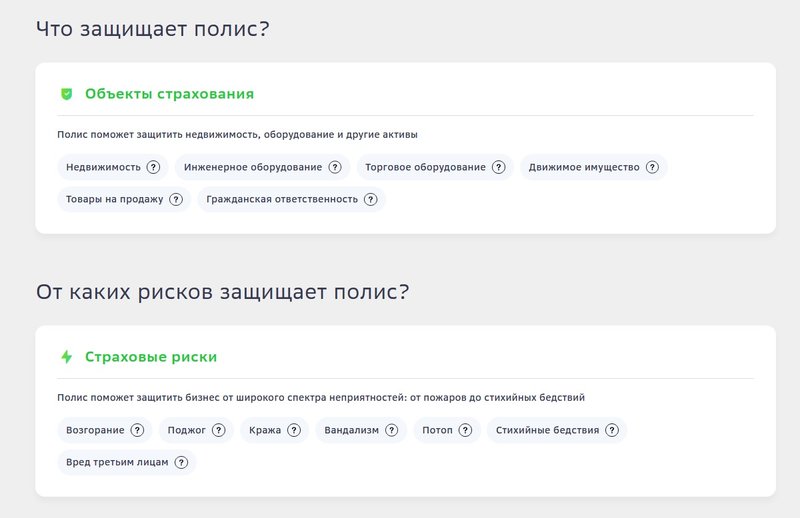Open the help icon for Кража
Viewport: 800px width, 518px height.
point(294,430)
